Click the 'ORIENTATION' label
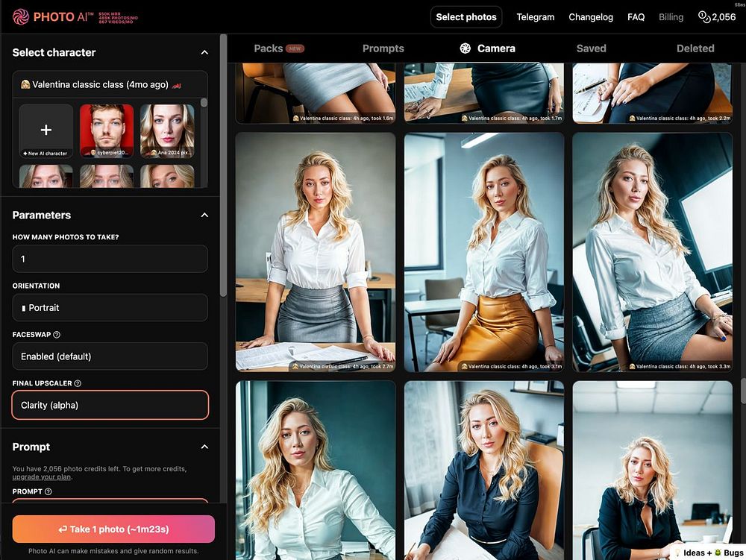746x560 pixels. click(x=36, y=286)
